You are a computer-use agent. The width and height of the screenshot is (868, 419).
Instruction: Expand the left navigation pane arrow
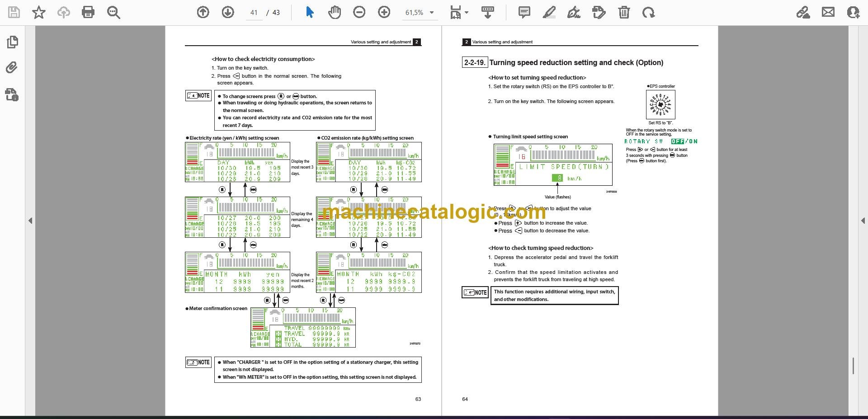pos(30,221)
